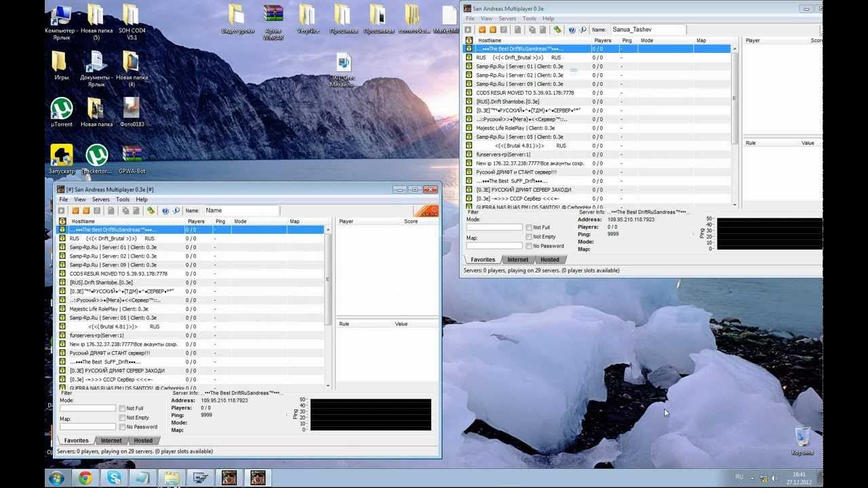Enable Not Empty filter in back window
Viewport: 868px width, 488px height.
(x=529, y=237)
